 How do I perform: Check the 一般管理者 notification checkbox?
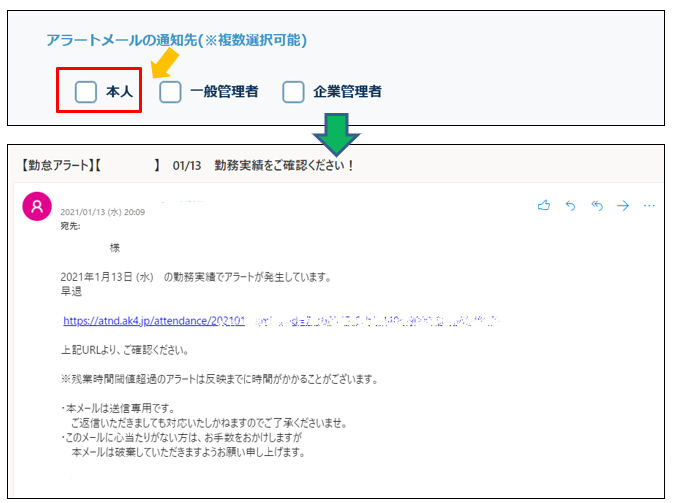click(x=170, y=92)
